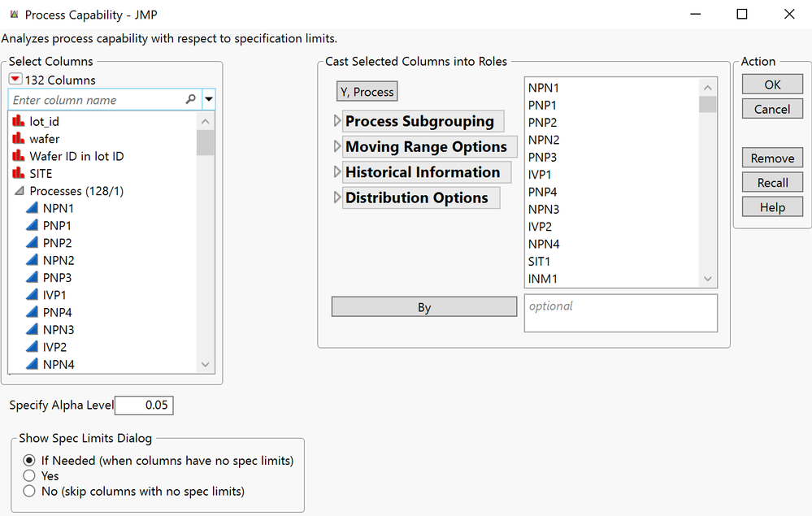Click the red histogram icon next to wafer
The image size is (812, 516).
20,138
